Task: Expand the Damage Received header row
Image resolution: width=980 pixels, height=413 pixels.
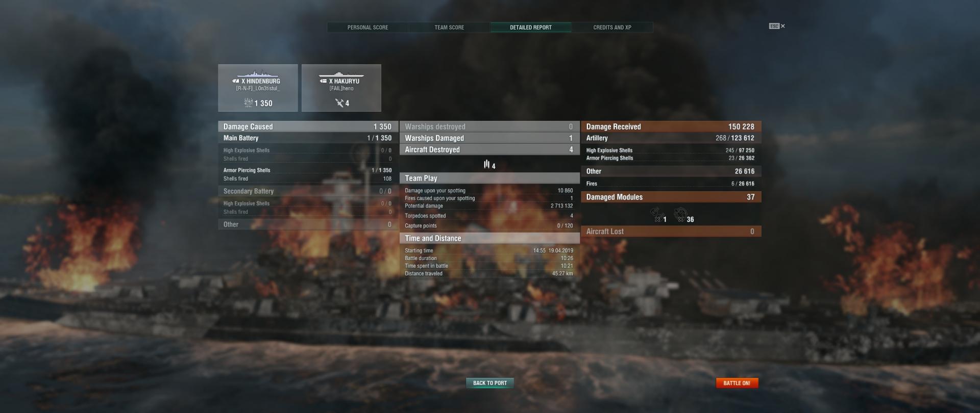Action: click(671, 126)
